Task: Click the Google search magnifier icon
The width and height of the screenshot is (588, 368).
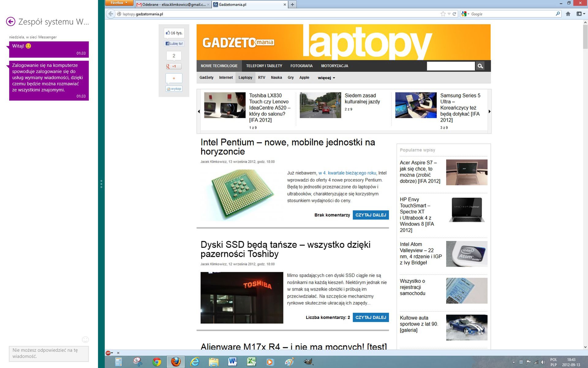Action: click(558, 14)
